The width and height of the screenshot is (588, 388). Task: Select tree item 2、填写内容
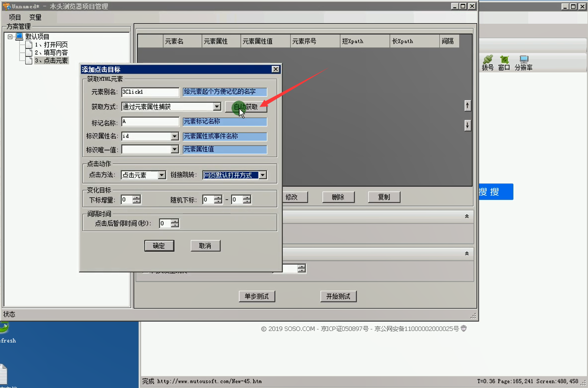[x=51, y=52]
